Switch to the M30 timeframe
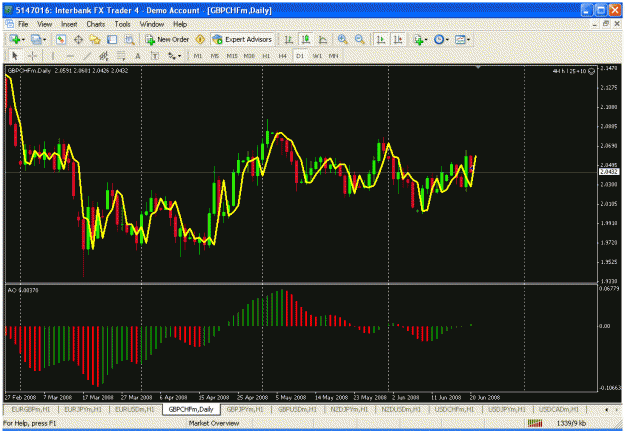Viewport: 625px width, 431px height. click(249, 56)
